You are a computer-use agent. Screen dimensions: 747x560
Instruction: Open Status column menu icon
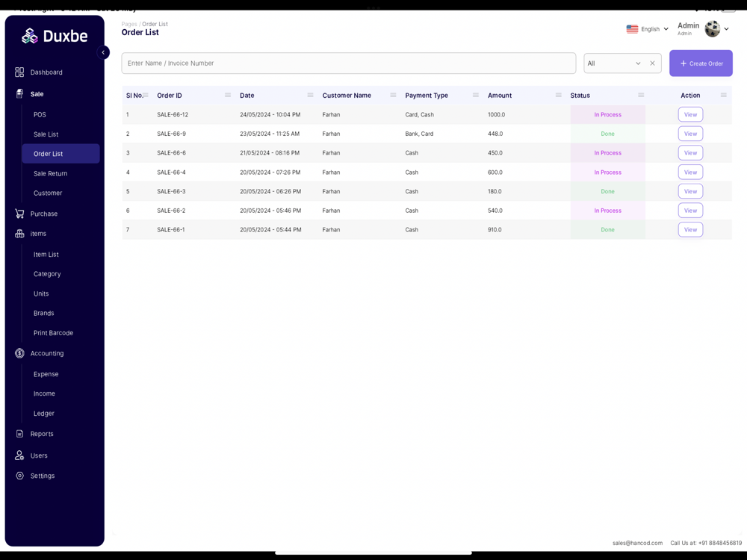tap(641, 96)
